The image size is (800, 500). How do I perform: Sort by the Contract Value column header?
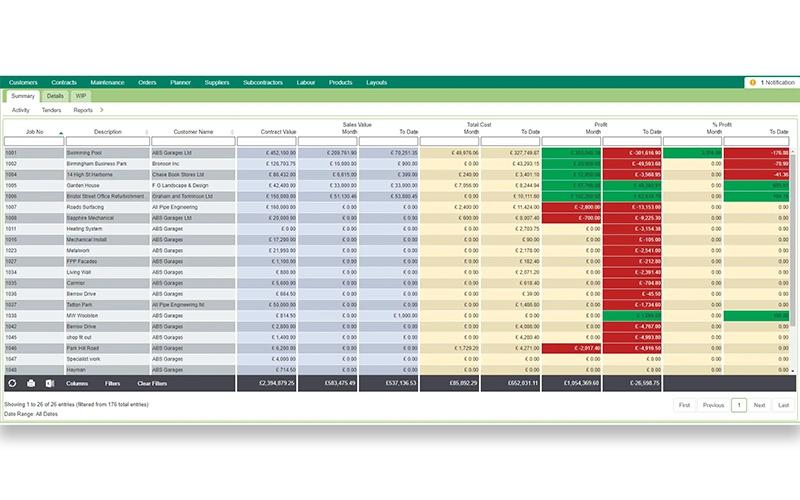(x=278, y=132)
